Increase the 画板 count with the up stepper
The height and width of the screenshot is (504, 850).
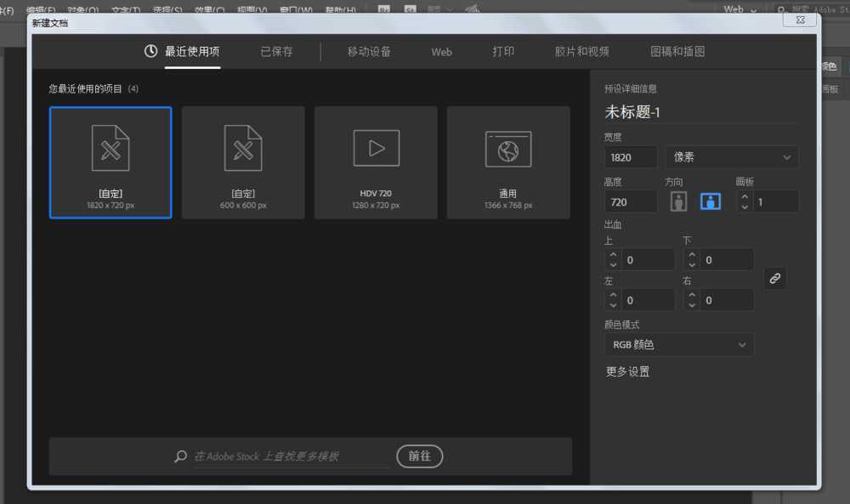click(745, 196)
